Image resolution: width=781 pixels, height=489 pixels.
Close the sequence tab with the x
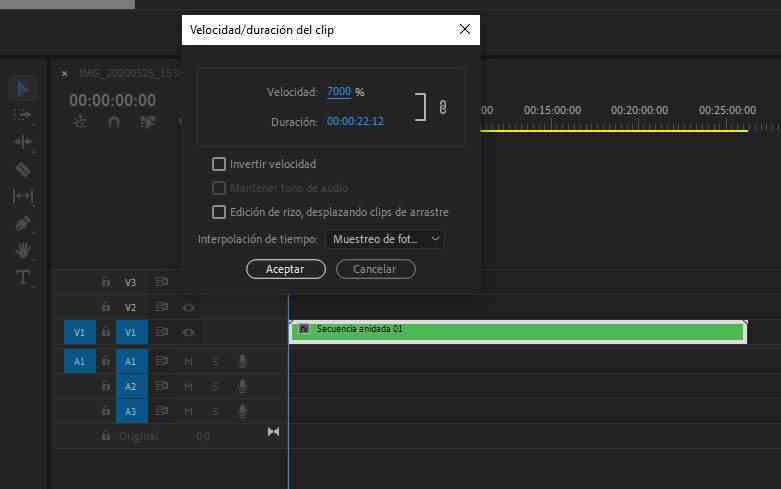(64, 74)
